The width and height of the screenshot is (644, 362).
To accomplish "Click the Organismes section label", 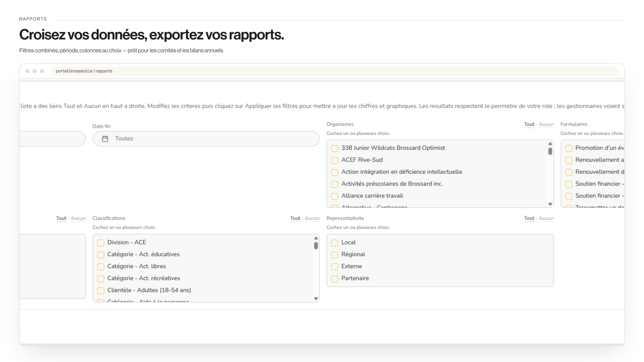I will 340,124.
